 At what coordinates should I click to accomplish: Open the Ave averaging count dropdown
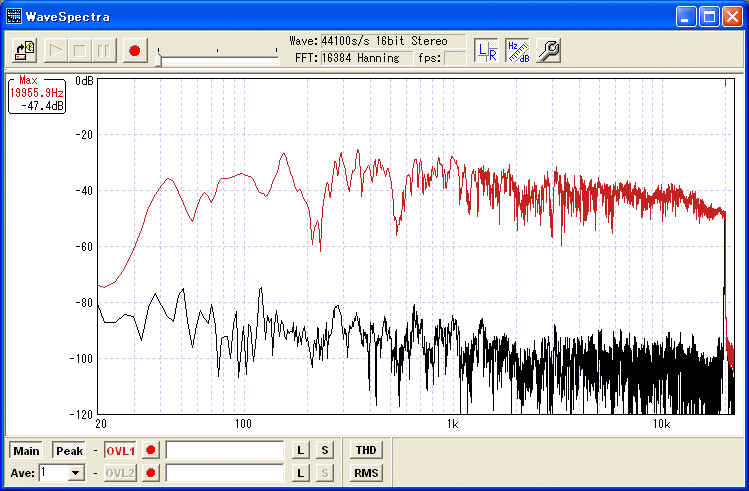75,473
